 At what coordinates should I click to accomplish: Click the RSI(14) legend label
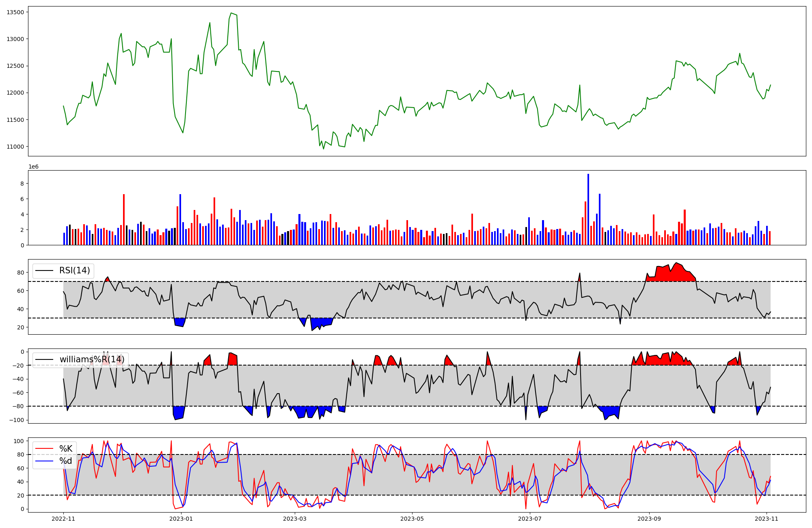[75, 270]
